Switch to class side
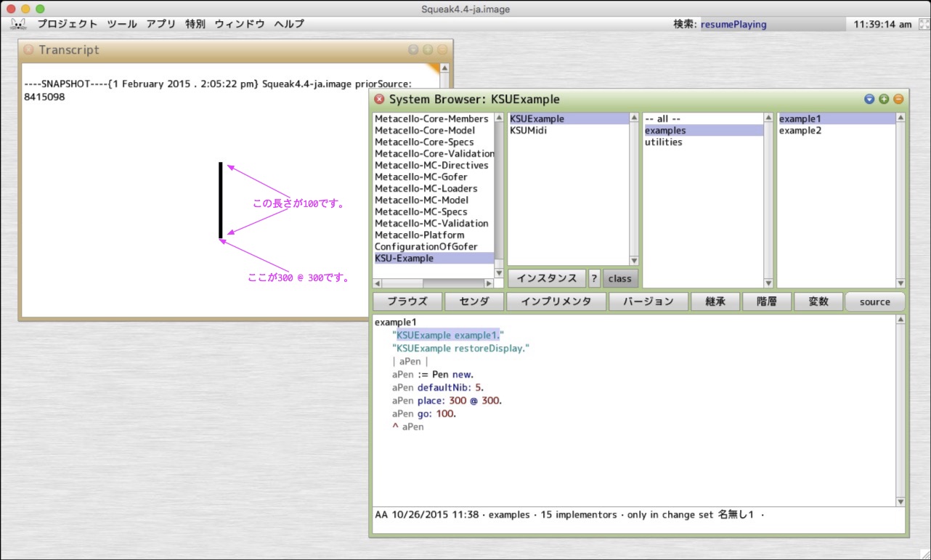 (620, 278)
